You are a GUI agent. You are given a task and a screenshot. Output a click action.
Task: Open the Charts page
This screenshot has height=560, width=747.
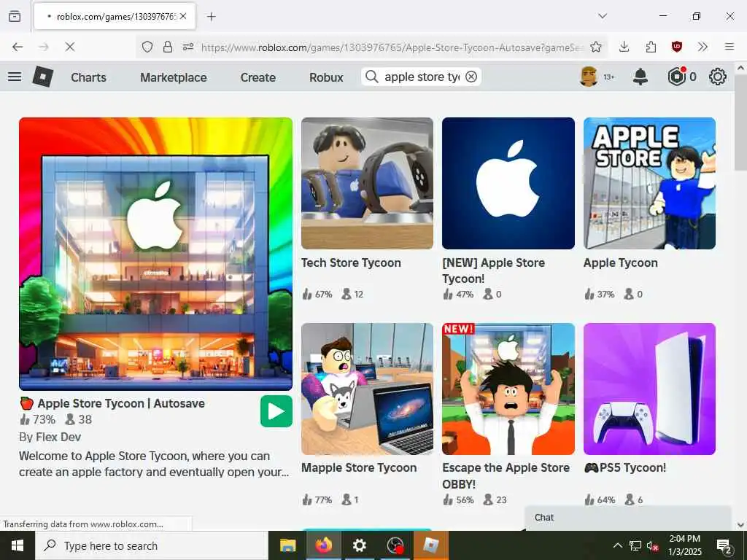click(88, 77)
